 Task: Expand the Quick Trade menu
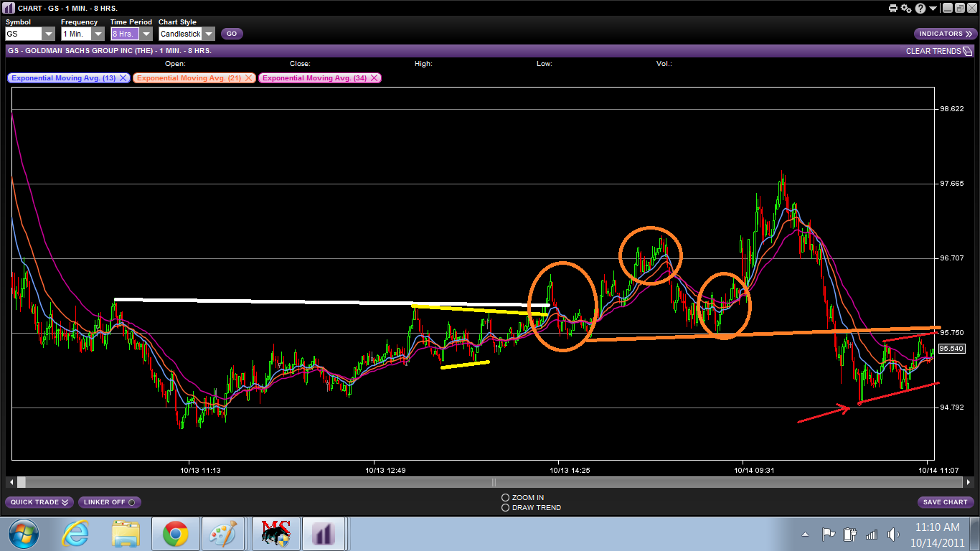tap(39, 502)
